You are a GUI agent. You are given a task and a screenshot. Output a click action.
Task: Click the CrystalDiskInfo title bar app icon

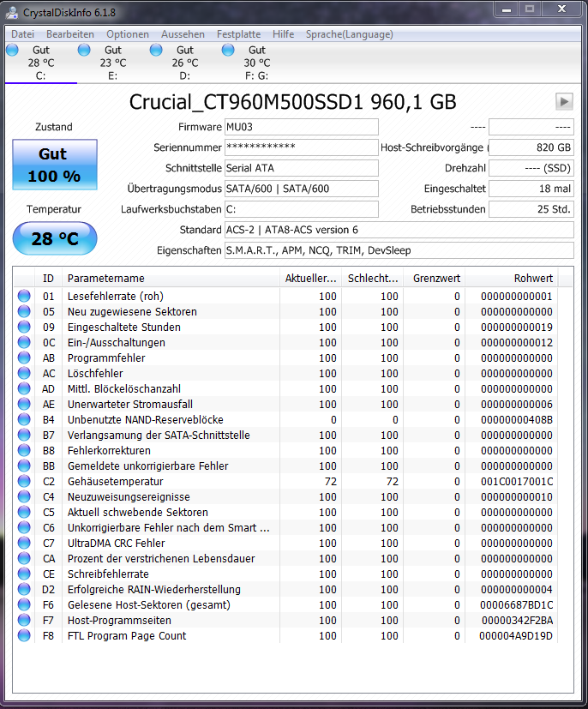click(x=12, y=13)
